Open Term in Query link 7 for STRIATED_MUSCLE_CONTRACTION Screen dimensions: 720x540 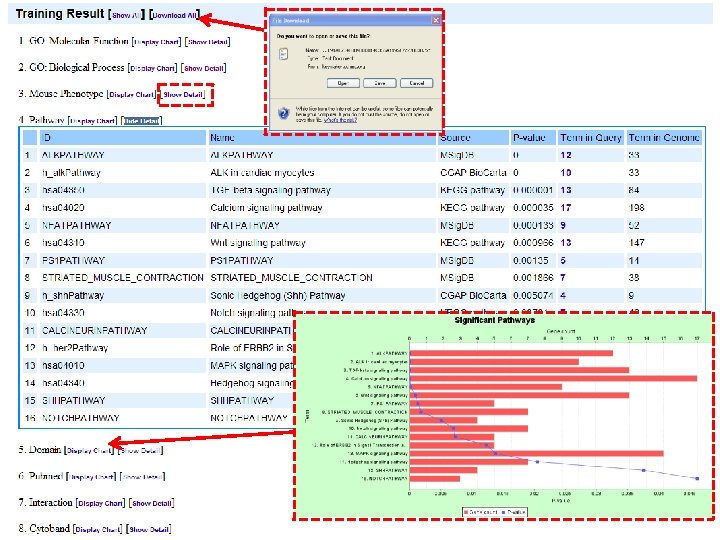[x=563, y=277]
